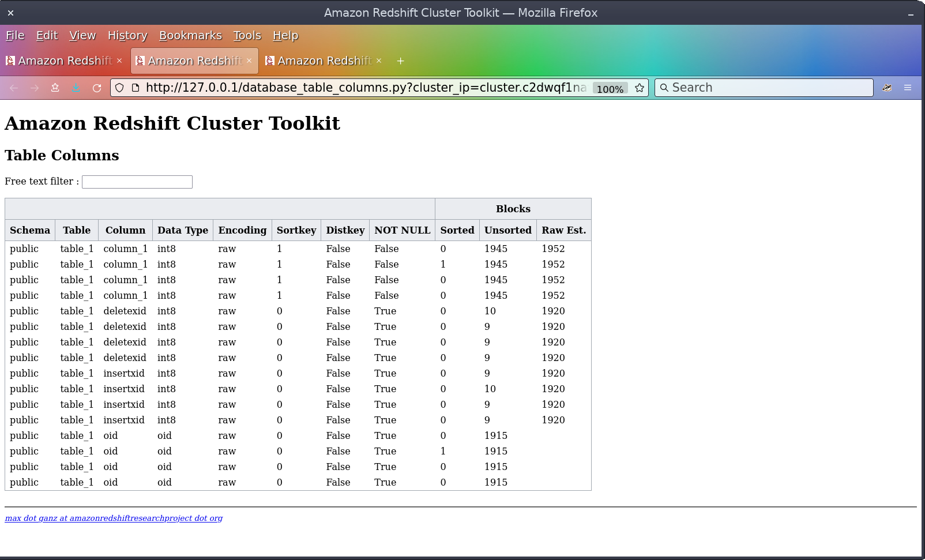Go back to the previous page
Image resolution: width=925 pixels, height=560 pixels.
(14, 88)
